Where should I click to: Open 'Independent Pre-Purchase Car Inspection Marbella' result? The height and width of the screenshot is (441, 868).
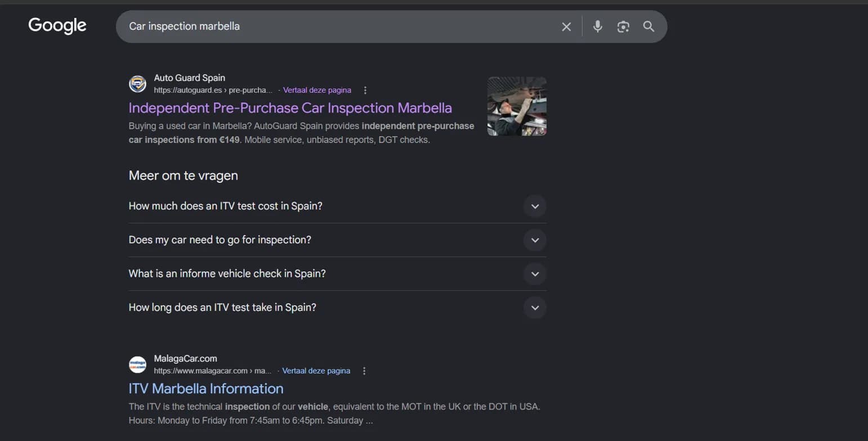(x=290, y=107)
